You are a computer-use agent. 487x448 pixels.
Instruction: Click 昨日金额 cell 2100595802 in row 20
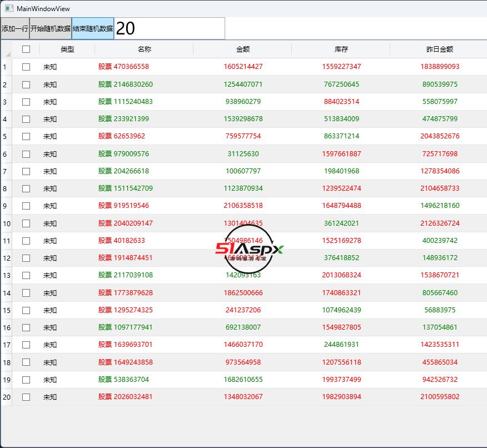click(x=440, y=397)
